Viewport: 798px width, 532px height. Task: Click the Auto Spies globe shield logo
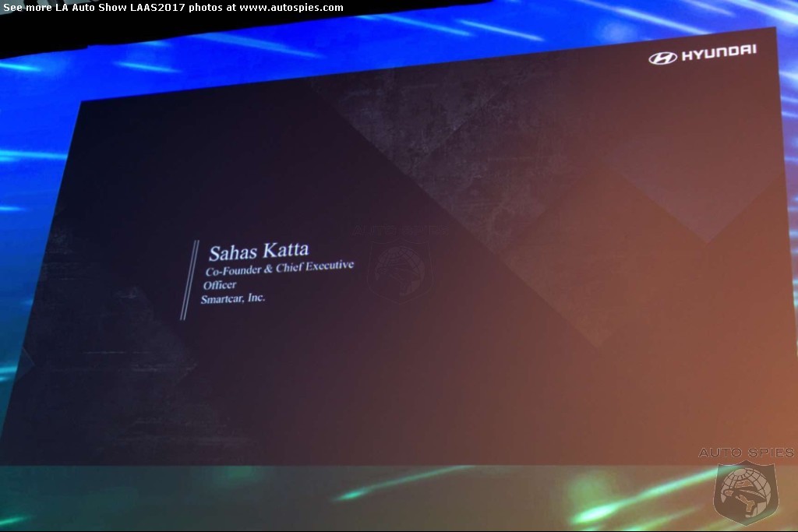(743, 491)
